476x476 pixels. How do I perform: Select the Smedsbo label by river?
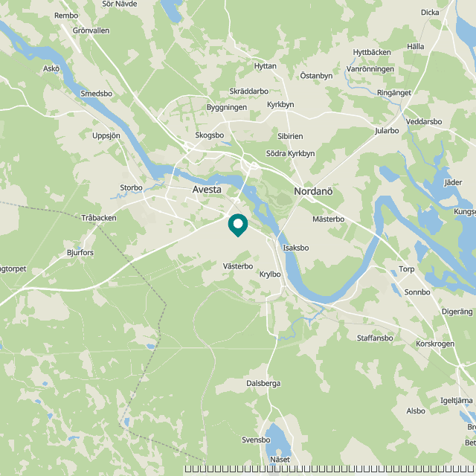coord(97,94)
